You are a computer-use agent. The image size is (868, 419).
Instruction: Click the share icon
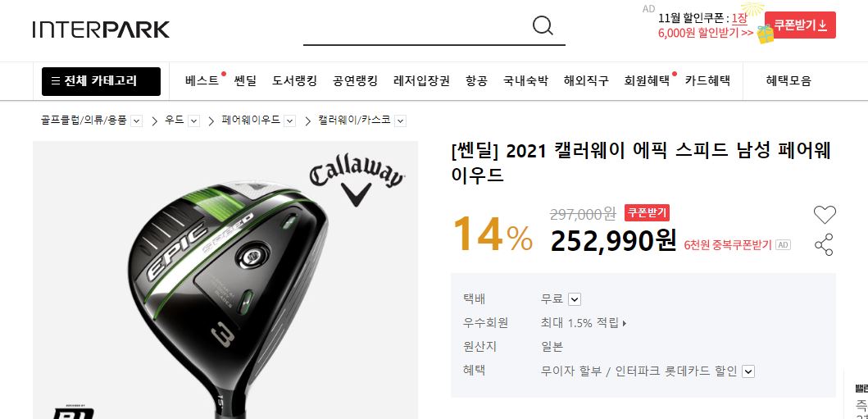824,244
